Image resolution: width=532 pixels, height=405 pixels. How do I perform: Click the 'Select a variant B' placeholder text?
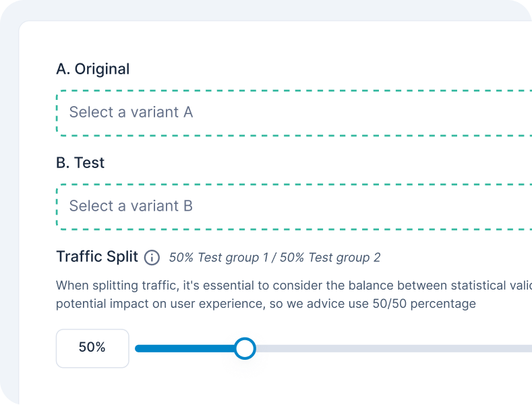pos(131,206)
